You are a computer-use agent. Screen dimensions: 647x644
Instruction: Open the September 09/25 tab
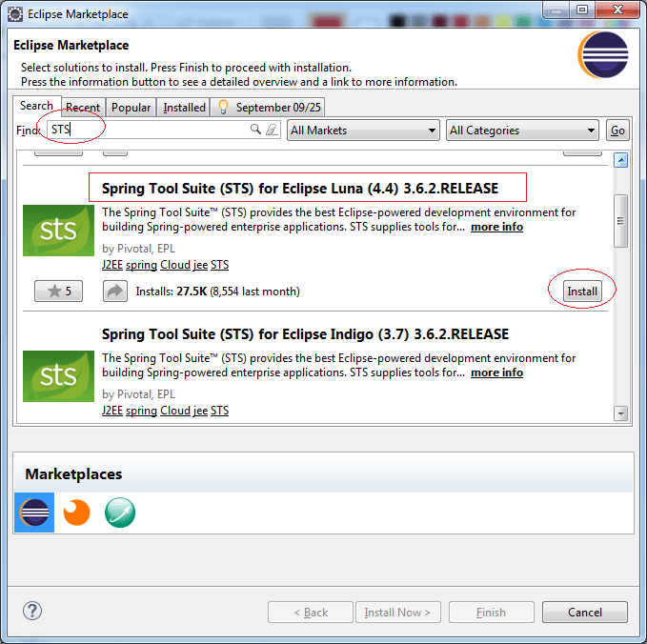(x=268, y=108)
